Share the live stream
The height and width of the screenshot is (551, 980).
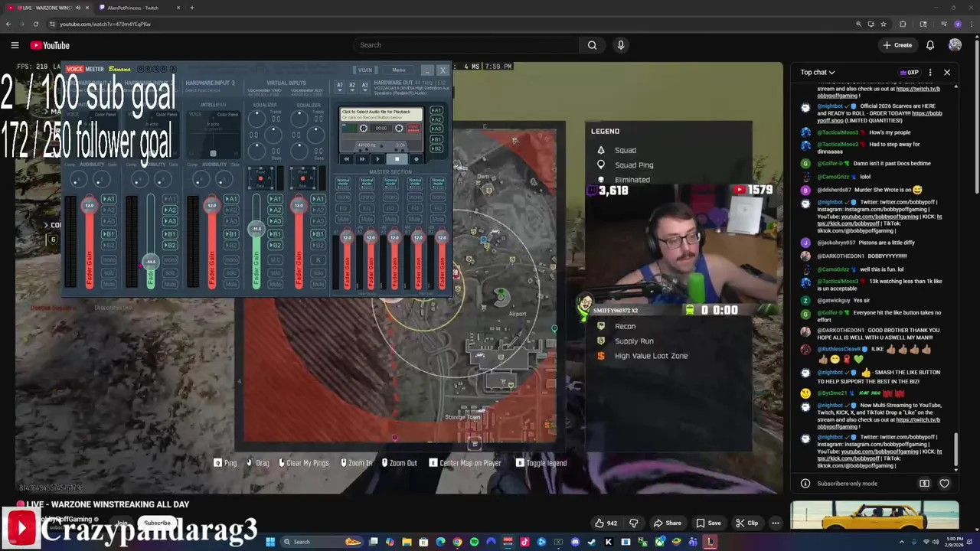point(667,523)
